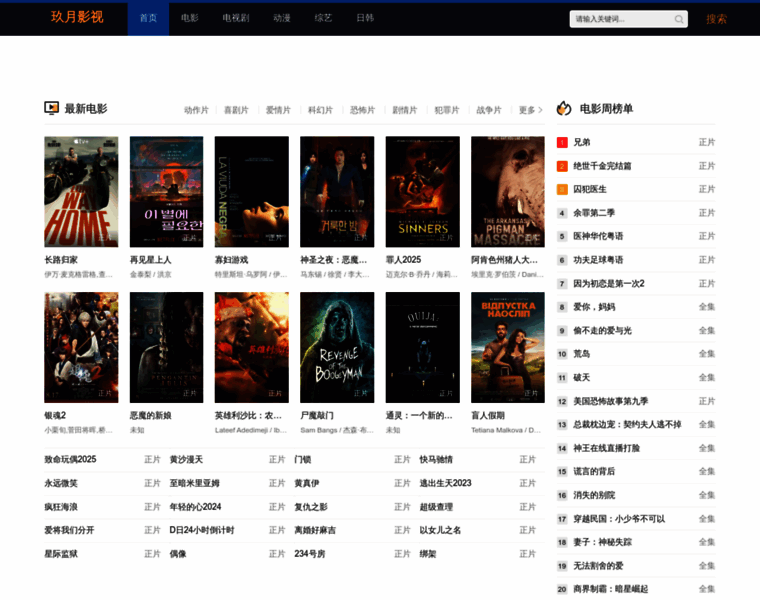Open D日24小时倒计时 list entry
This screenshot has height=600, width=760.
pyautogui.click(x=202, y=530)
